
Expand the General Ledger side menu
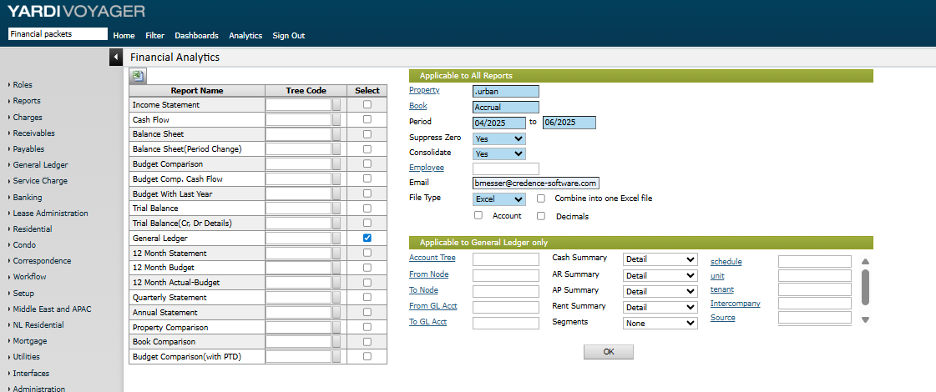(x=40, y=165)
